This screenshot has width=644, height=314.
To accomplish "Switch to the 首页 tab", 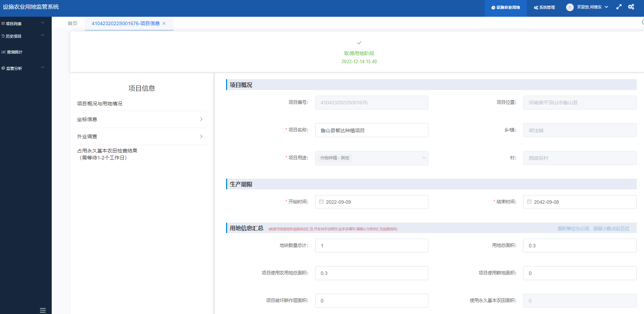I will [72, 23].
